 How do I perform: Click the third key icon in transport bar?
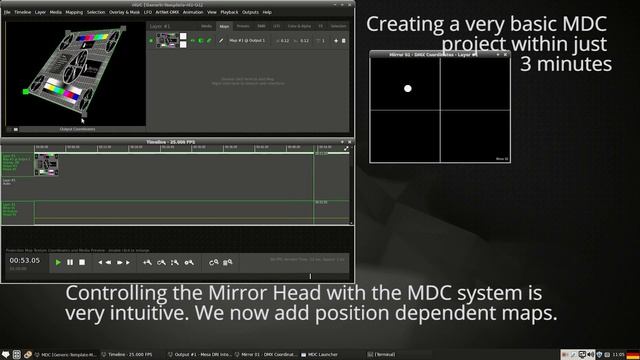point(175,262)
